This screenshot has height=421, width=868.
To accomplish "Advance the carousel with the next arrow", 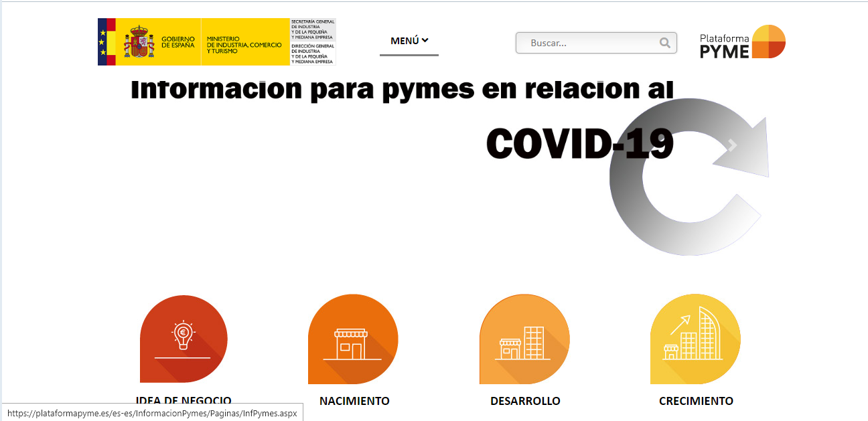I will click(732, 145).
